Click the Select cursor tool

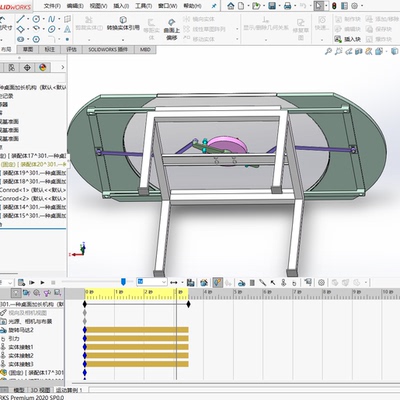click(319, 6)
